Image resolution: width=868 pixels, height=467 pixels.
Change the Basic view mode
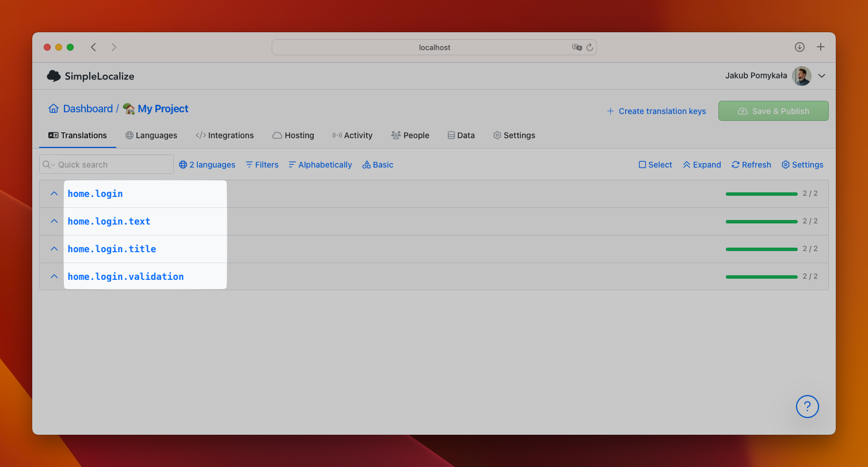click(x=378, y=165)
